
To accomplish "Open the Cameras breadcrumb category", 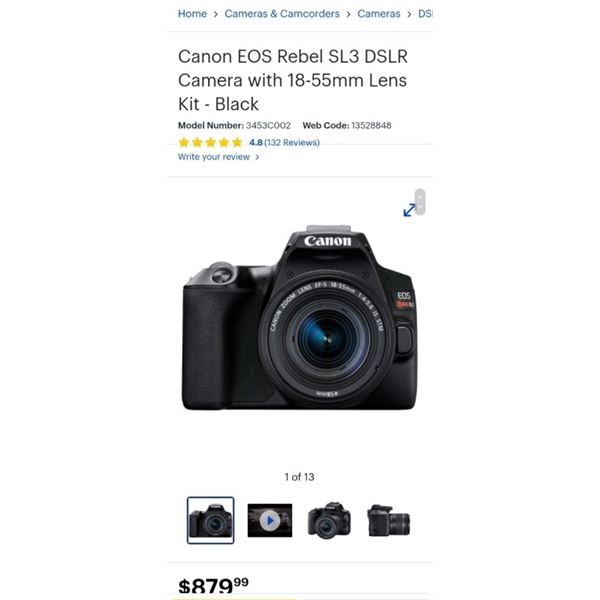I will (379, 14).
